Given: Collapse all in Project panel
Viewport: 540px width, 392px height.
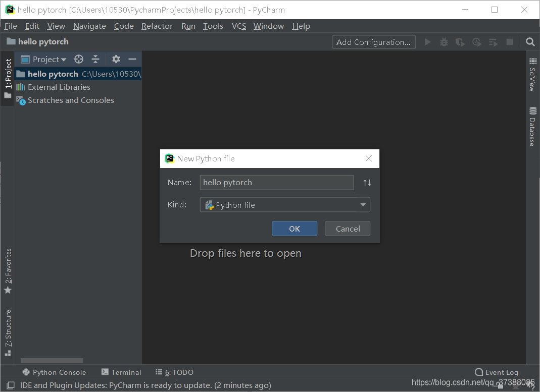Looking at the screenshot, I should pos(95,59).
